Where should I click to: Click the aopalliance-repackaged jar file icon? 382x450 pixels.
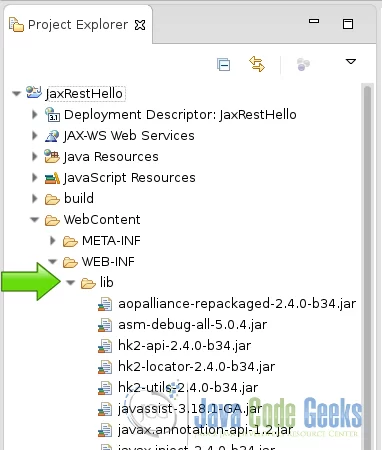point(105,304)
